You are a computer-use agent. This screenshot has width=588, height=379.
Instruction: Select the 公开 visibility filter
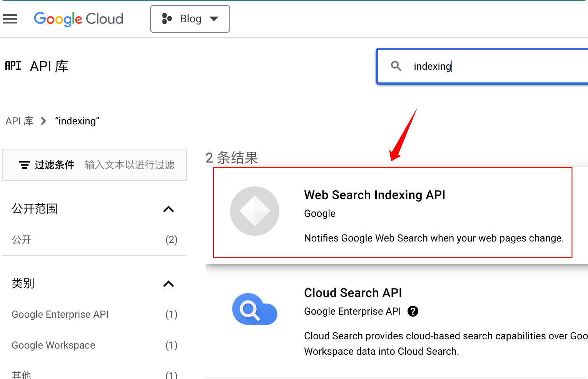pos(95,240)
